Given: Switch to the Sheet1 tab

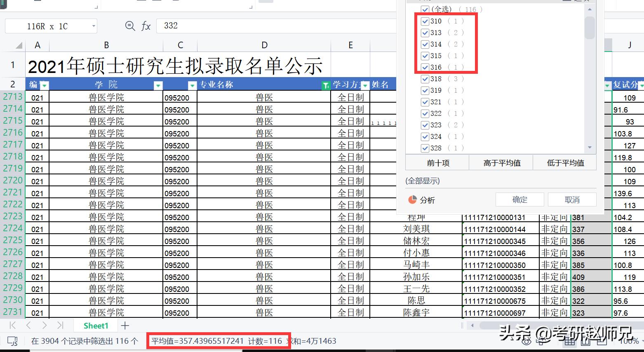Looking at the screenshot, I should click(95, 325).
